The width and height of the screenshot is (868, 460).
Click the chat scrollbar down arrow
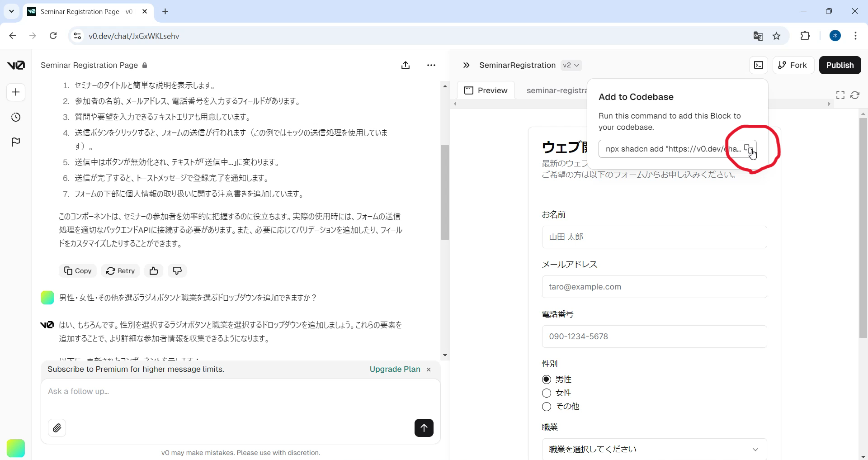pyautogui.click(x=445, y=356)
